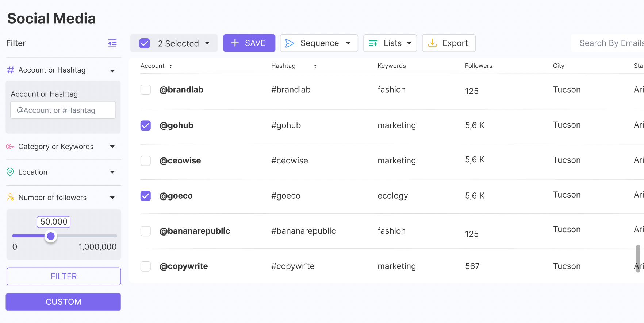644x323 pixels.
Task: Click the key icon for Category or Keywords
Action: coord(10,147)
